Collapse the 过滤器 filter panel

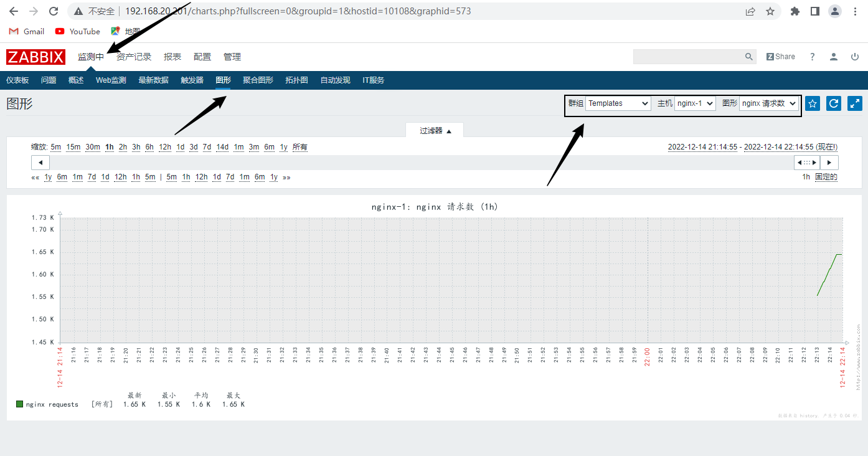[435, 131]
